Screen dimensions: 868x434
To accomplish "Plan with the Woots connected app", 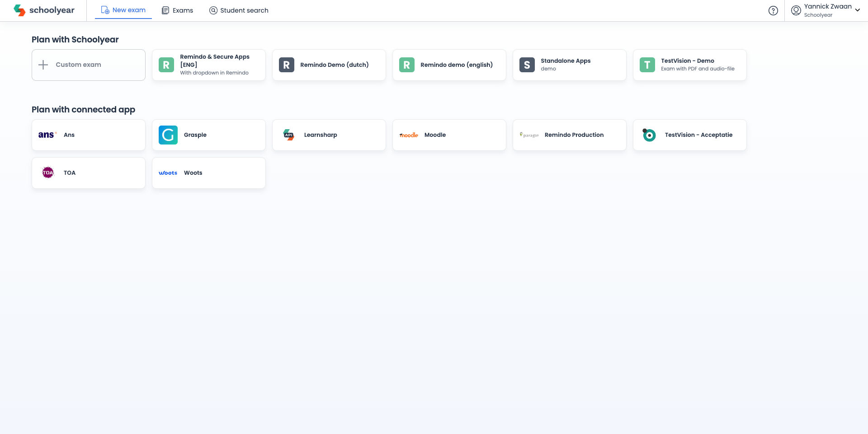I will pos(209,173).
